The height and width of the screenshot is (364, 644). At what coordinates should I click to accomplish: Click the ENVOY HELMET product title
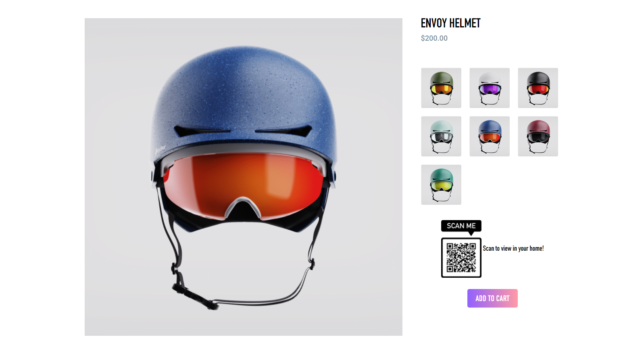450,23
